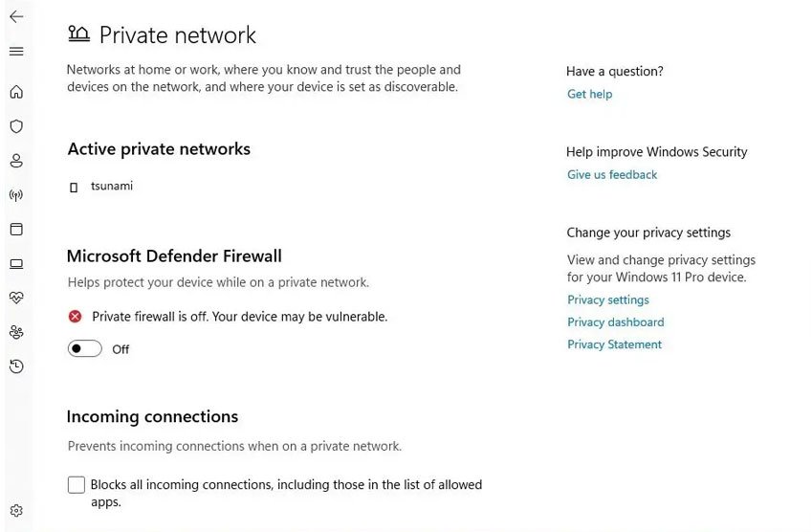Open Device security laptop icon
The height and width of the screenshot is (532, 812).
16,264
